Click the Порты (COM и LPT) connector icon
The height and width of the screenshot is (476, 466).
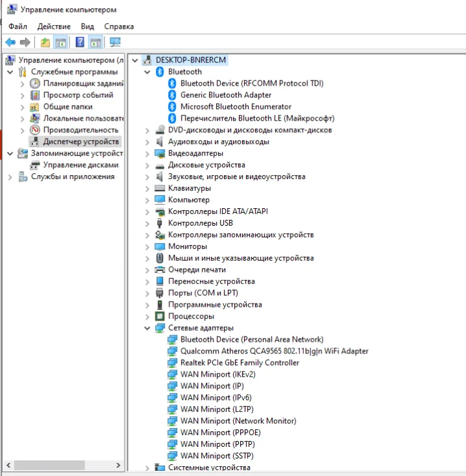(x=160, y=293)
